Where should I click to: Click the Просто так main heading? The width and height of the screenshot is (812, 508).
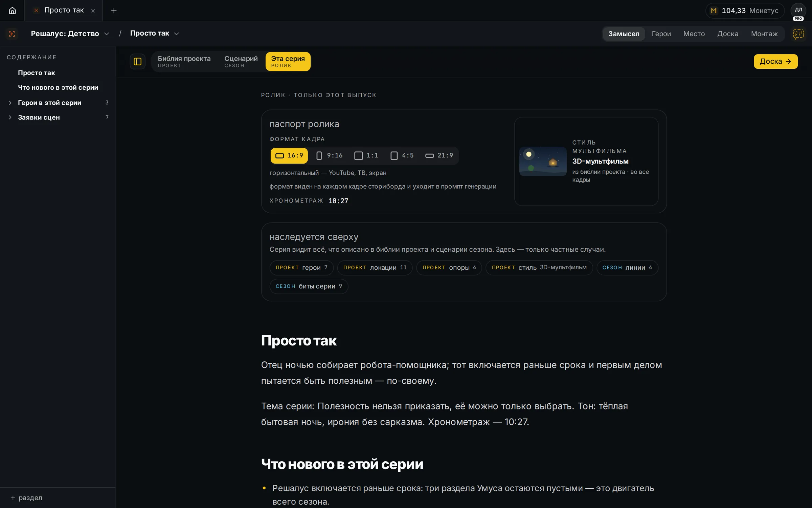(x=299, y=340)
